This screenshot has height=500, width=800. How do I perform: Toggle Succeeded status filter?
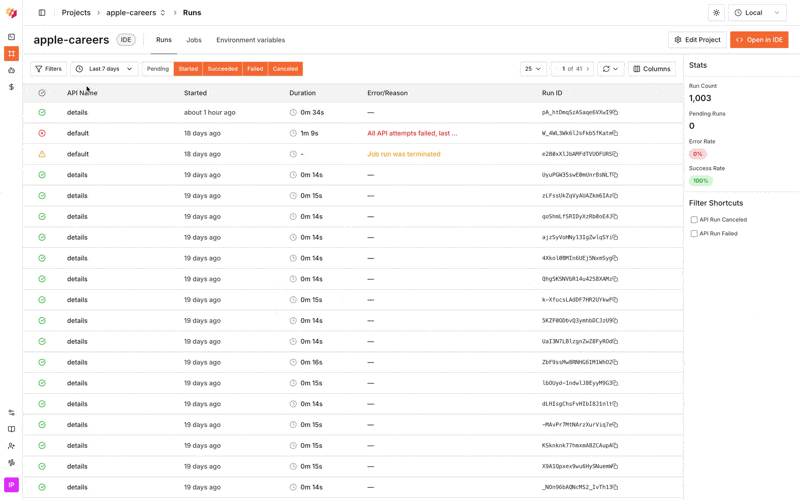[222, 69]
